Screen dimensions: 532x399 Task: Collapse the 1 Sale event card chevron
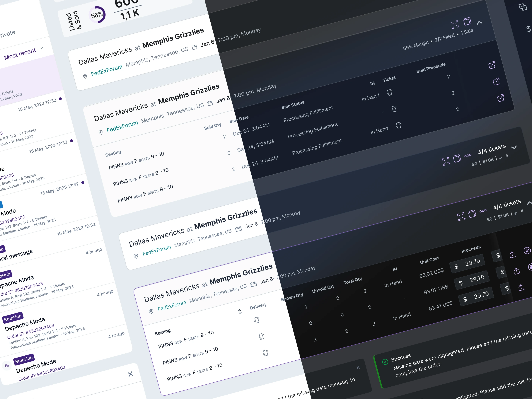[480, 23]
